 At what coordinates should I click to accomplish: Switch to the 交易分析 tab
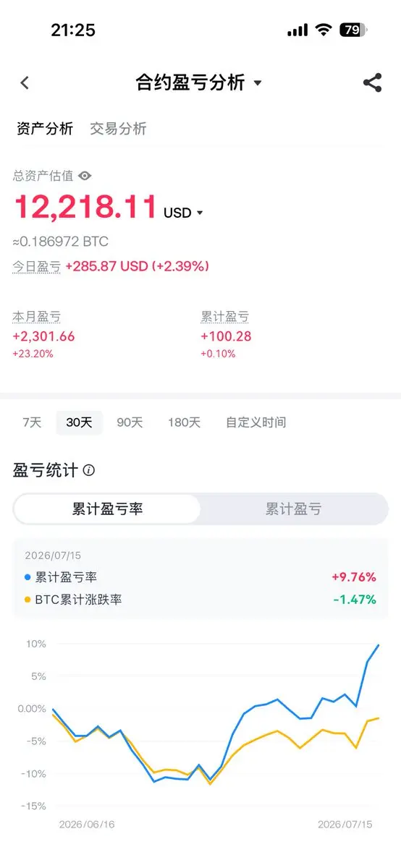coord(118,129)
